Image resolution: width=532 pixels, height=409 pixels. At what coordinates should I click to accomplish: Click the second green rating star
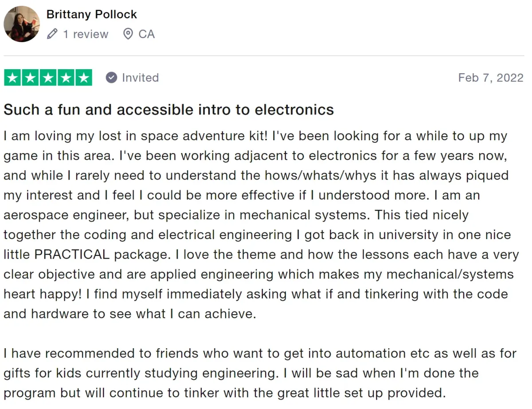(x=30, y=78)
